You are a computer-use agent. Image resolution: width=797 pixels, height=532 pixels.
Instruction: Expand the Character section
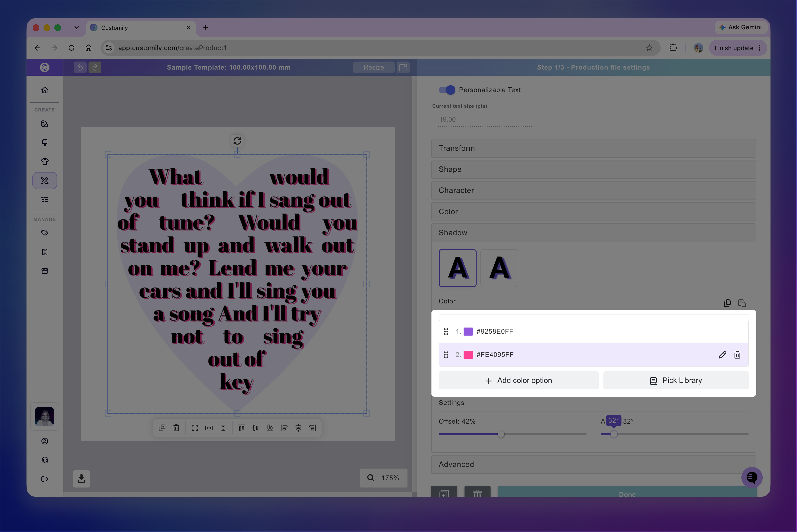point(593,190)
